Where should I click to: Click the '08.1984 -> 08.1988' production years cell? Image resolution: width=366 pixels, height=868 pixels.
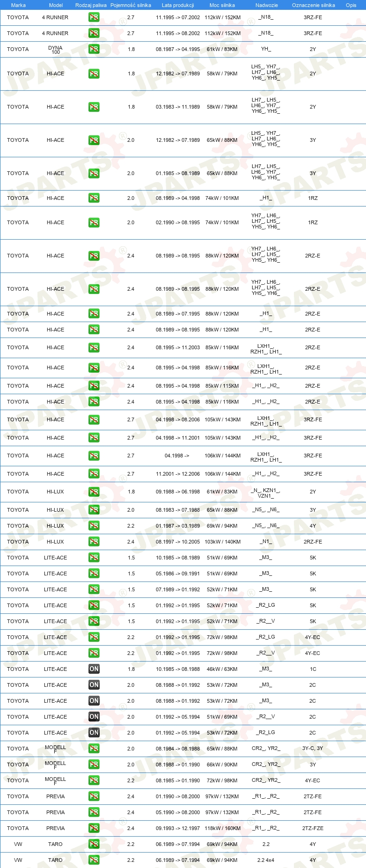pyautogui.click(x=178, y=749)
